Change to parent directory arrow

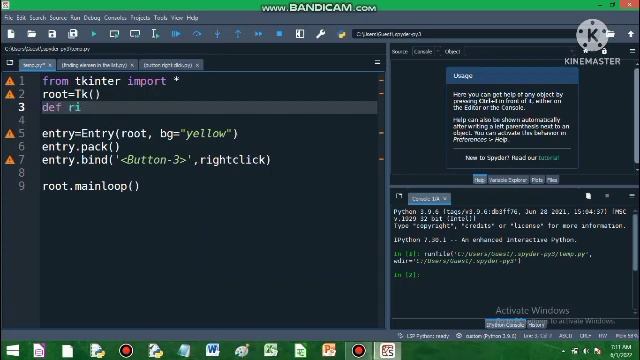(x=631, y=34)
